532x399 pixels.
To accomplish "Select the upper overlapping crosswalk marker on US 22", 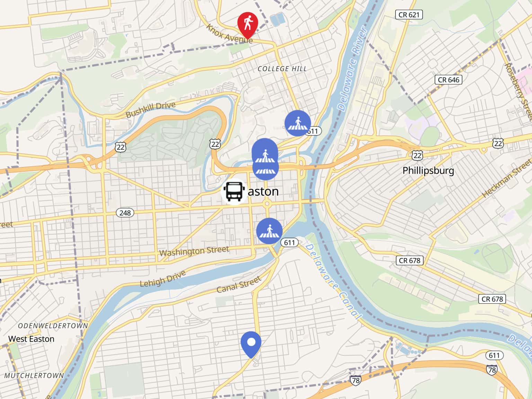I will click(x=265, y=154).
